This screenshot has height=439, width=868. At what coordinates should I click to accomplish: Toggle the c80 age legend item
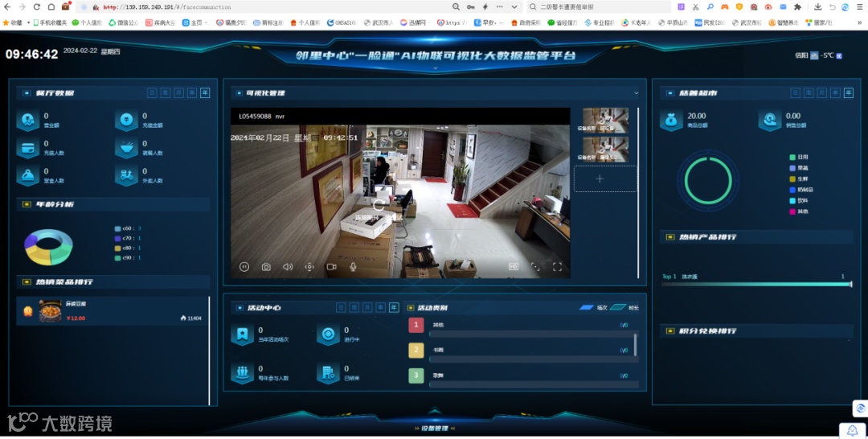[x=128, y=248]
